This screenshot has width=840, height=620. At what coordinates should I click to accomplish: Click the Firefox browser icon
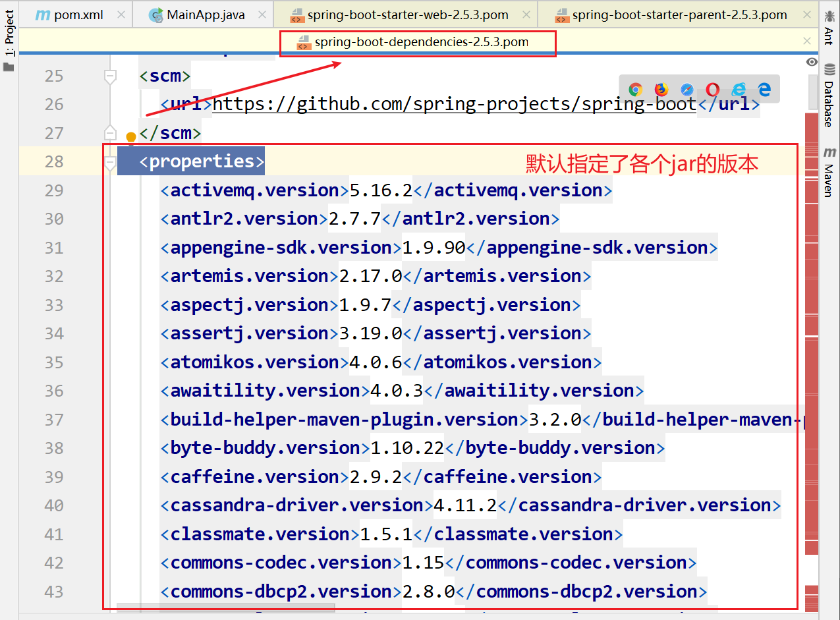(x=661, y=90)
